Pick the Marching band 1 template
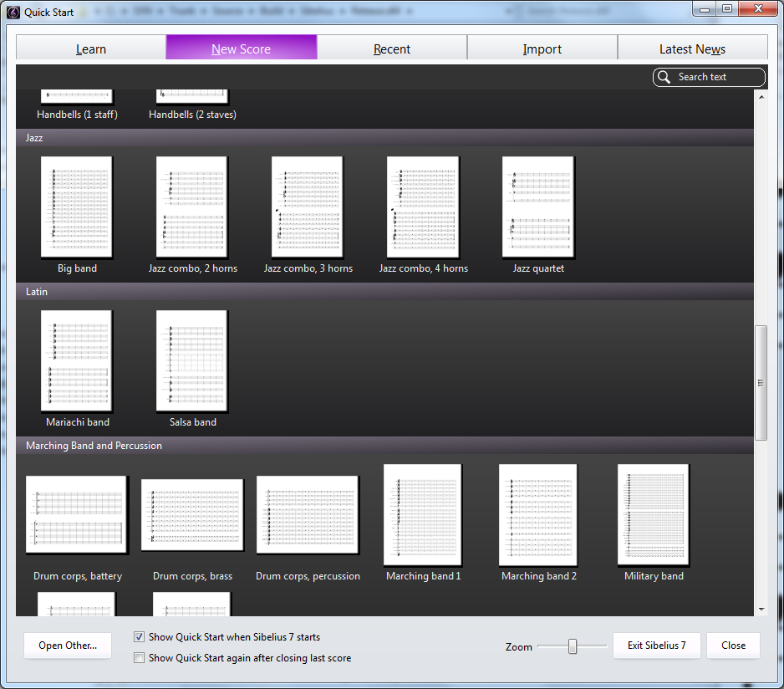 click(x=423, y=515)
